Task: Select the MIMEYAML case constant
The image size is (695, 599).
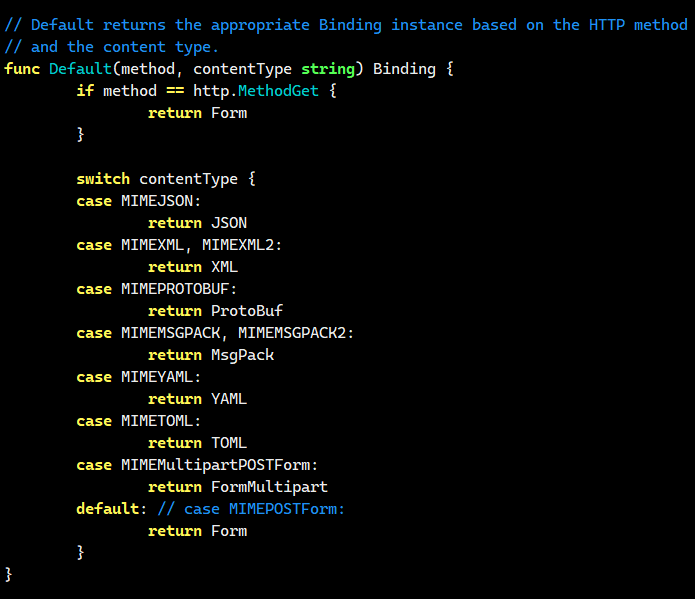Action: [x=157, y=377]
